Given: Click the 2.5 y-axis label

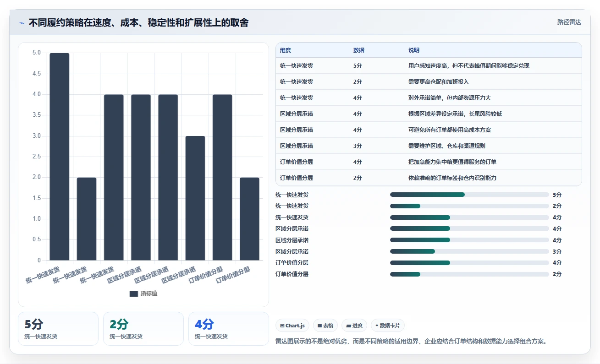Looking at the screenshot, I should click(36, 157).
